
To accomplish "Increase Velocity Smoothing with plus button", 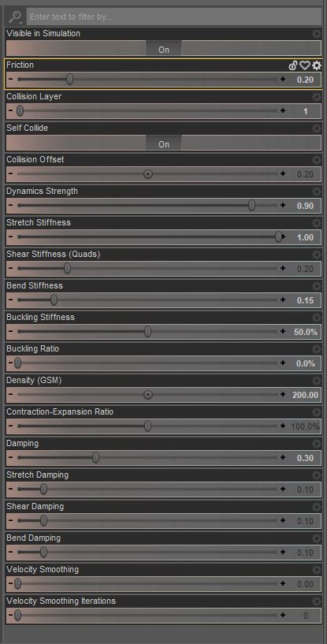I will [283, 583].
